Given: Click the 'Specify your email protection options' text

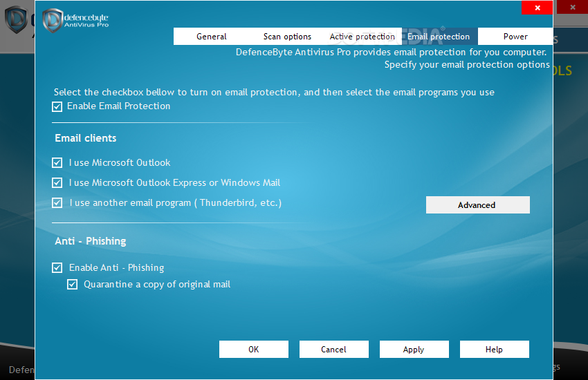Looking at the screenshot, I should click(x=467, y=65).
